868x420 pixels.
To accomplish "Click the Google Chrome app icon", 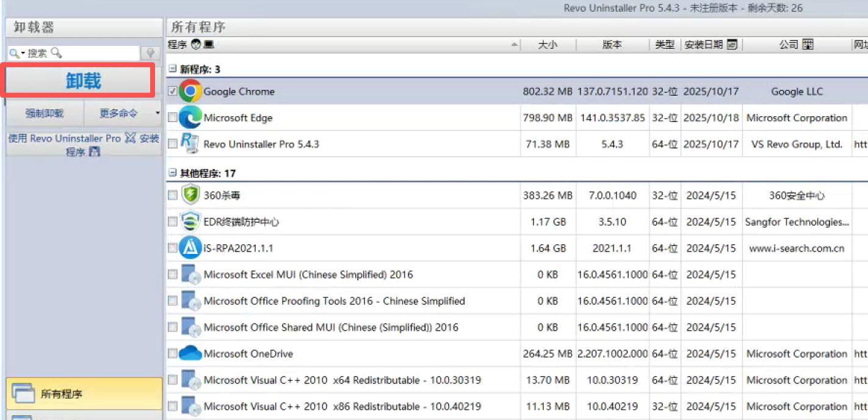I will point(190,91).
